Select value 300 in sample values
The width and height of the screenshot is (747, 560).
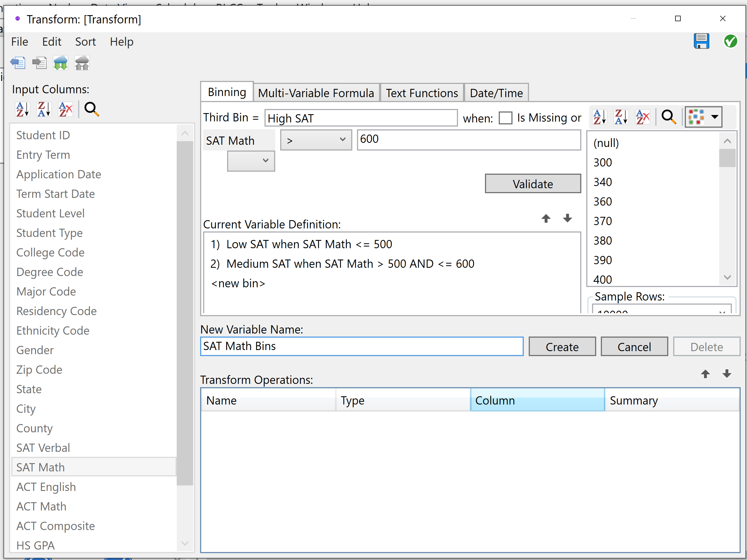(x=654, y=162)
